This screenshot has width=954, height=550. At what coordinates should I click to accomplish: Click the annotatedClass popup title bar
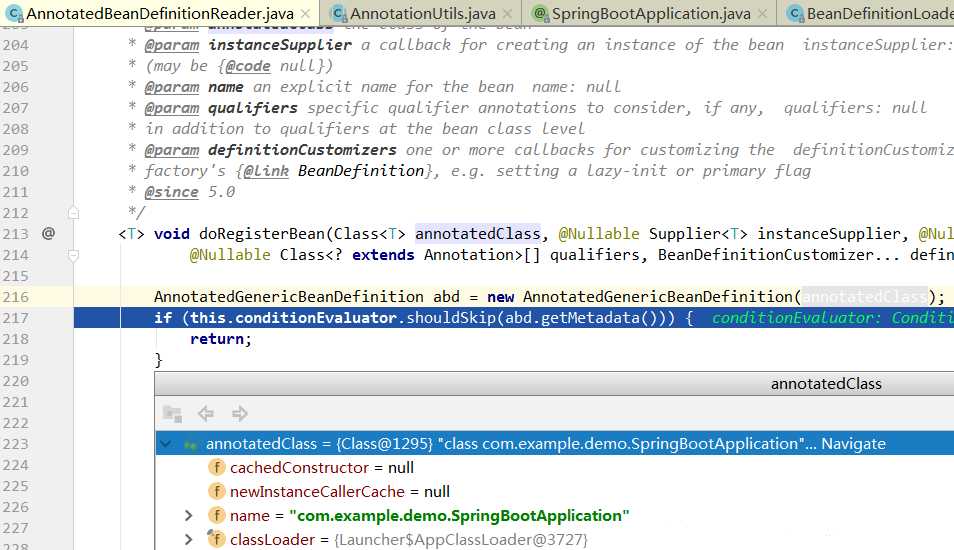point(555,384)
